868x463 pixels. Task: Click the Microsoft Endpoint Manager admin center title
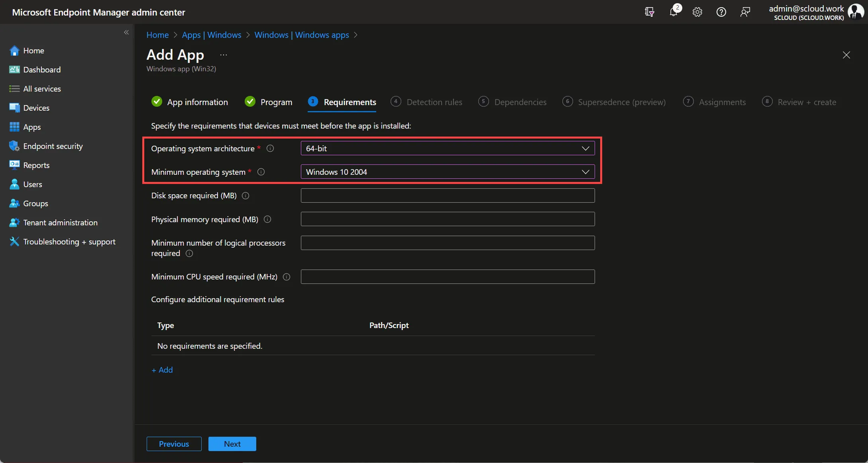98,12
